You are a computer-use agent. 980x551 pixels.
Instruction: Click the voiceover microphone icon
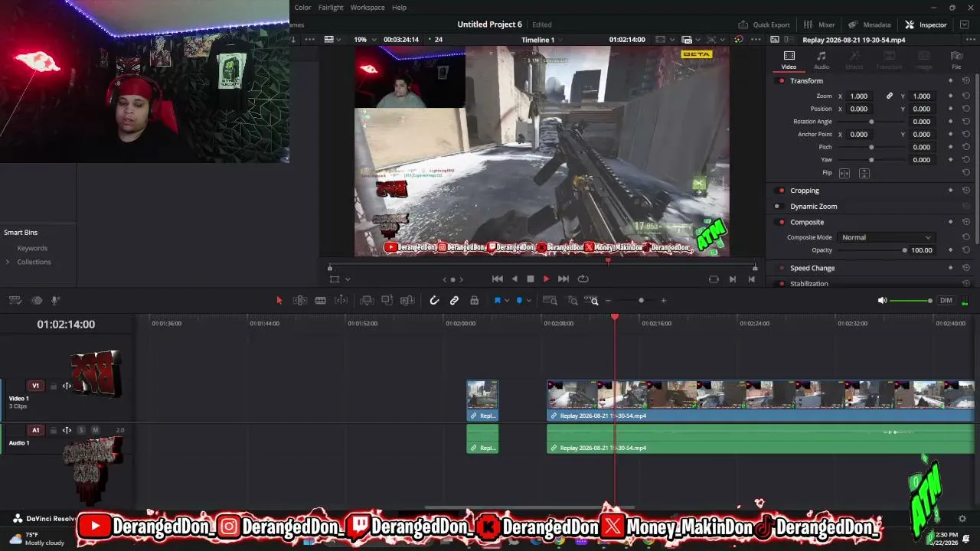pos(55,301)
